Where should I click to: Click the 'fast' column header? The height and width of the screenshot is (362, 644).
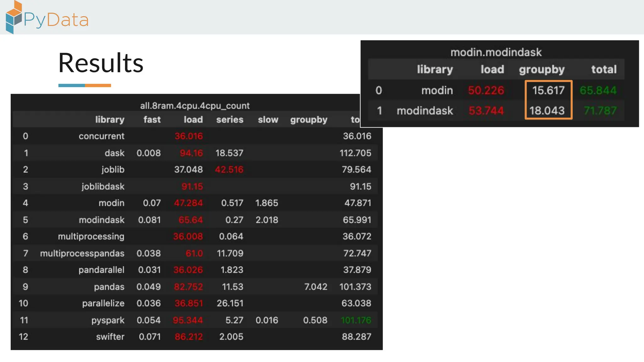152,119
